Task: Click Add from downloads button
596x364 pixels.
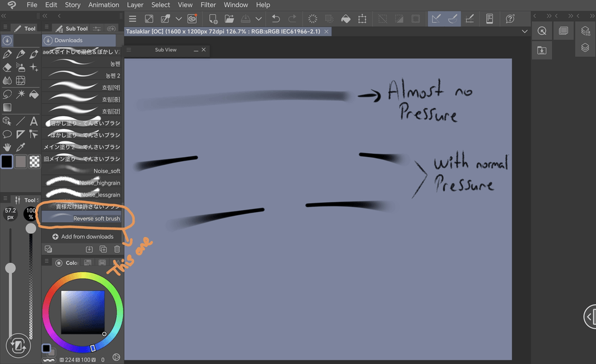Action: pos(83,237)
